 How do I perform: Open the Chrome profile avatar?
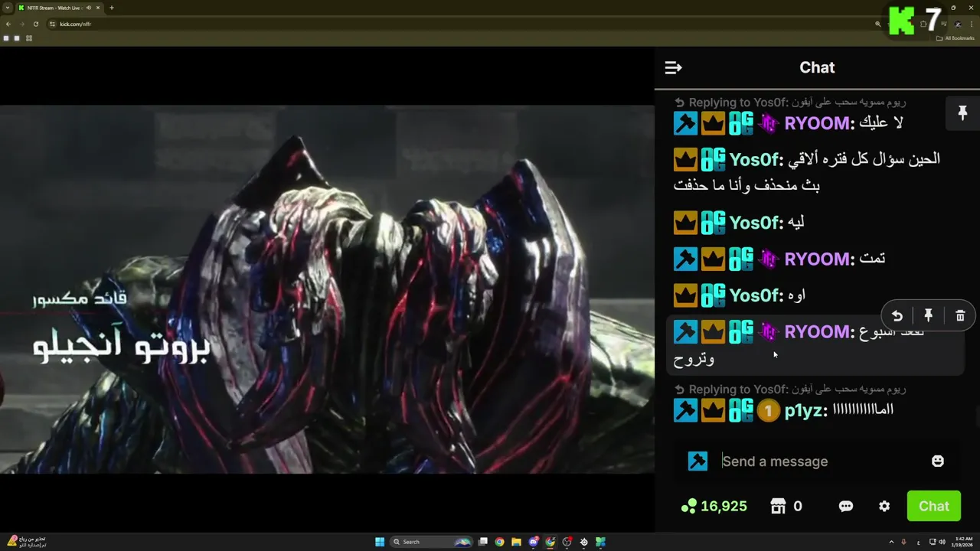coord(958,24)
